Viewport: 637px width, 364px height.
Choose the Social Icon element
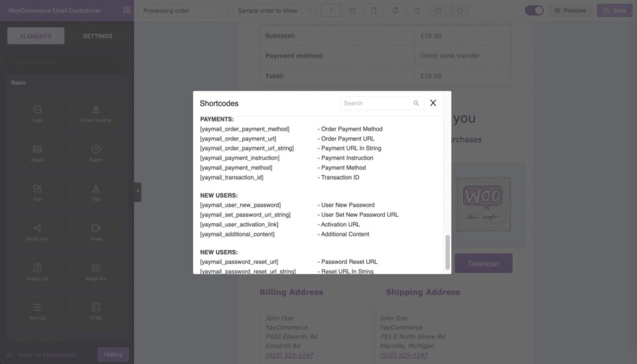pos(37,228)
